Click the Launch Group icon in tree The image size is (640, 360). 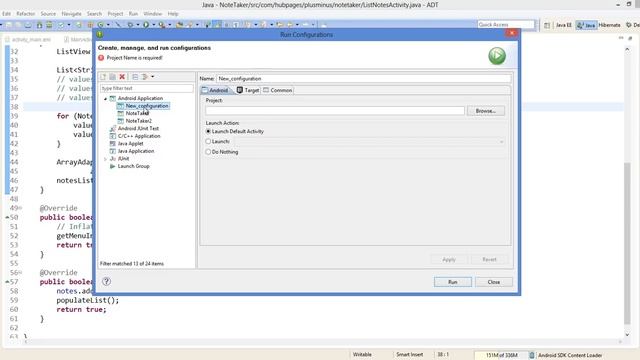pyautogui.click(x=113, y=166)
